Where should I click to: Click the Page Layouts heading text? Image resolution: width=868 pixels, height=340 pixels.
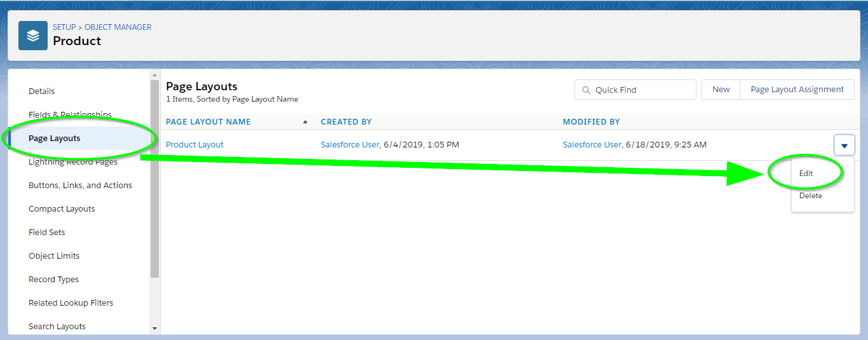(201, 86)
